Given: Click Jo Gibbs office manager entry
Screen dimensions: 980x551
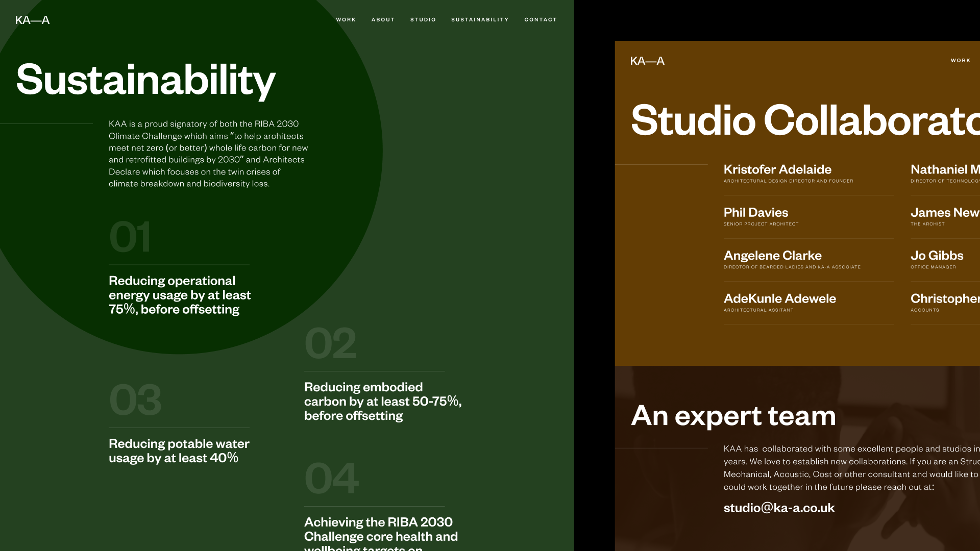Looking at the screenshot, I should click(937, 256).
